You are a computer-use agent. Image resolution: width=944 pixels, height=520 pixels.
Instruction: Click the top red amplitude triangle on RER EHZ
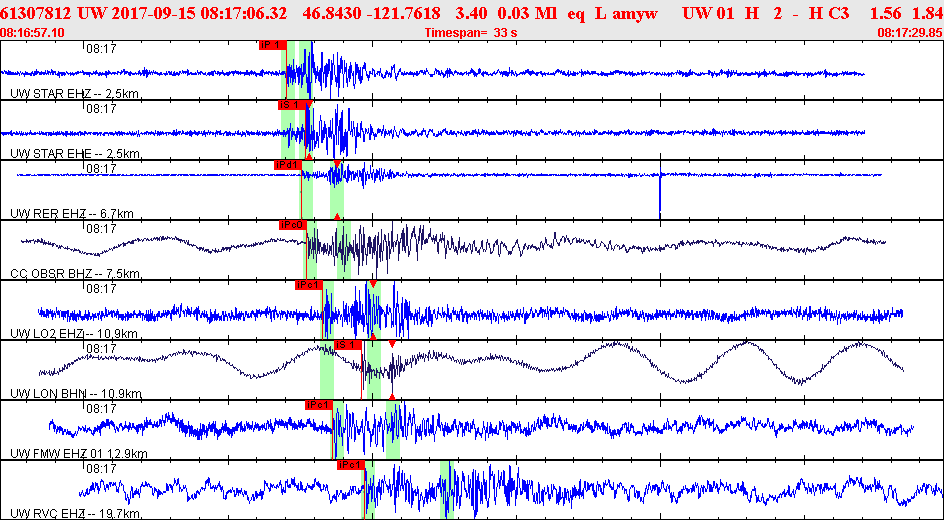[337, 164]
